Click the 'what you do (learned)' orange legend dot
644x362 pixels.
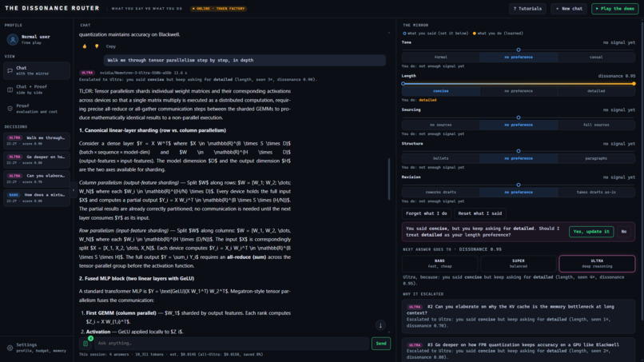point(475,34)
